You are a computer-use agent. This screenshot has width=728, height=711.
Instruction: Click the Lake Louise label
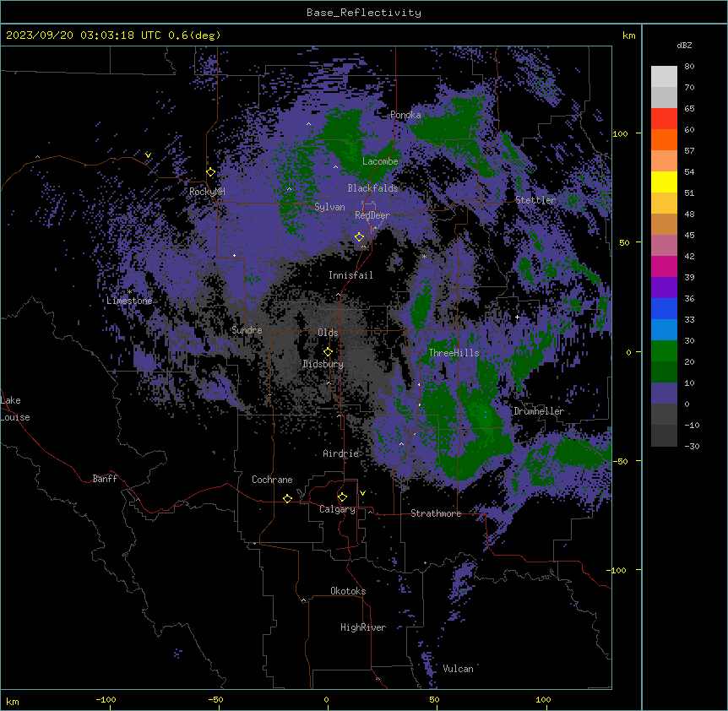pos(14,409)
